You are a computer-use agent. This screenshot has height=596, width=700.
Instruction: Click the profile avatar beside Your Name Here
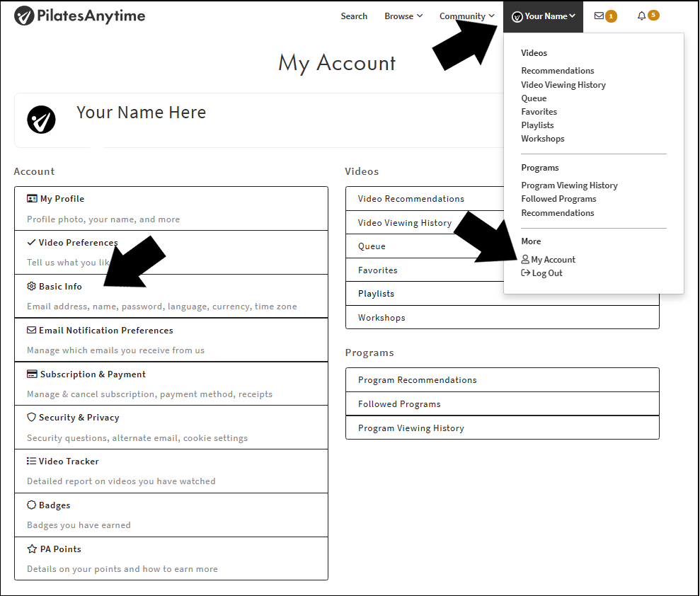(41, 120)
